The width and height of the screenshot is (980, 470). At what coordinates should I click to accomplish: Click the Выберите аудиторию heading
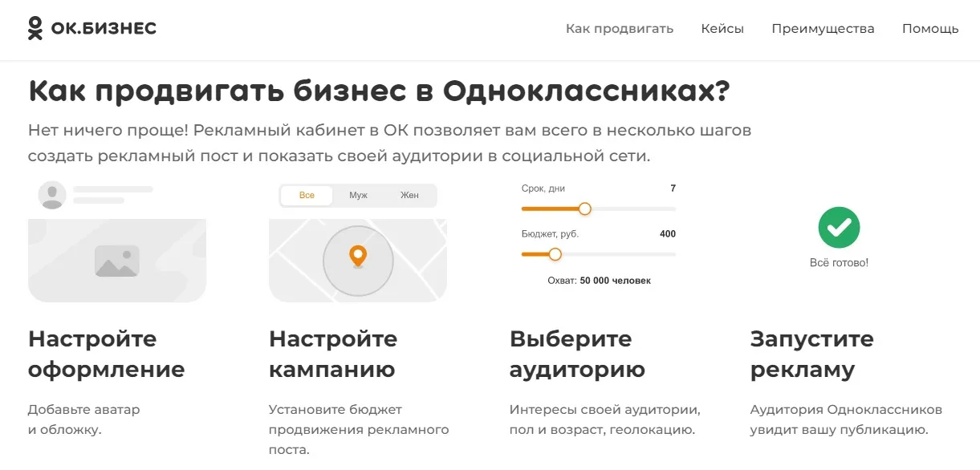click(578, 354)
